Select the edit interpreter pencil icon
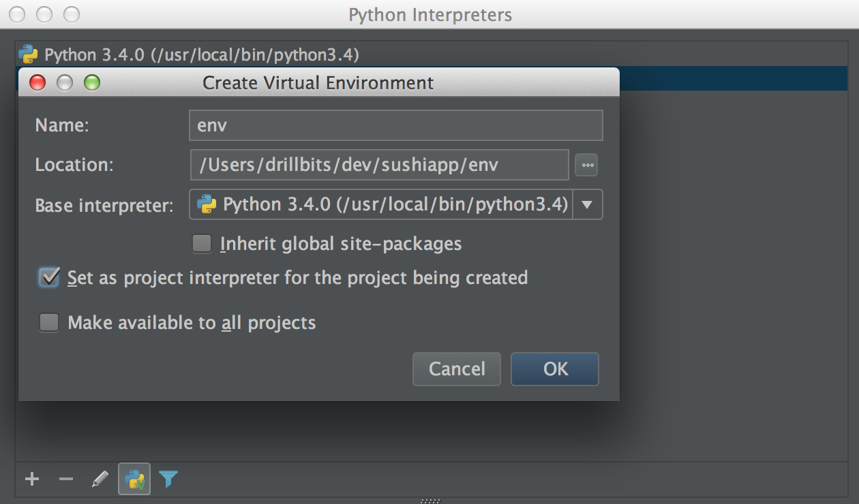Image resolution: width=859 pixels, height=504 pixels. pos(100,479)
